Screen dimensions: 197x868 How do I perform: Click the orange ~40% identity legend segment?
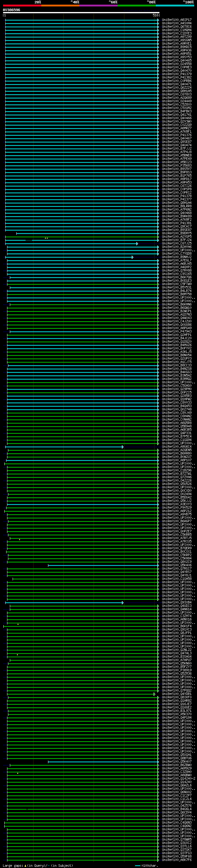coord(60,6)
